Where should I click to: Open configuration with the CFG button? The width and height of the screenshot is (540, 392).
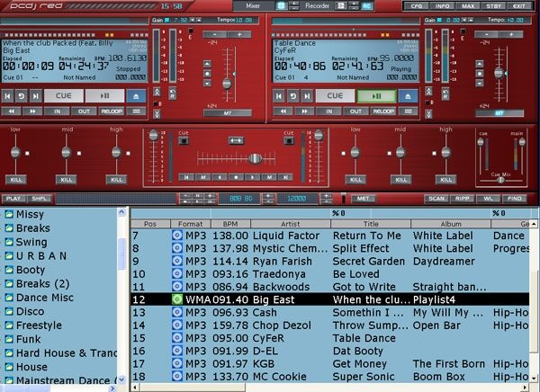(x=417, y=6)
